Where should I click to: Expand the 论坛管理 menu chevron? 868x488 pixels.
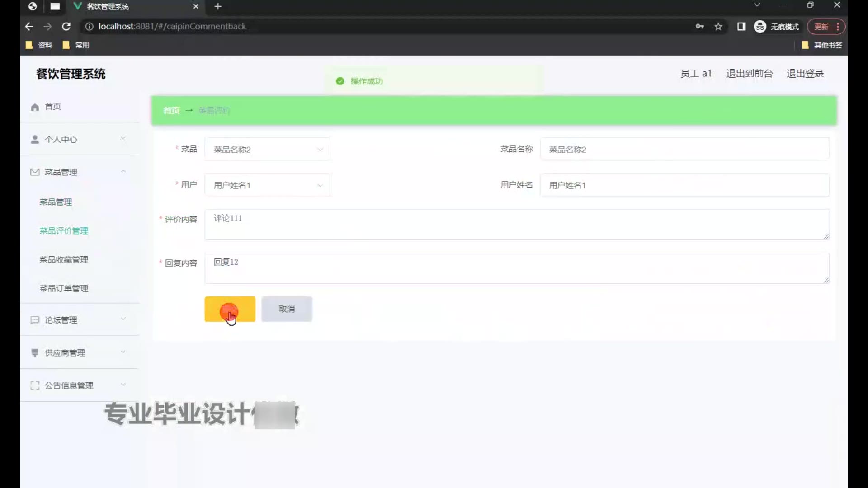[123, 319]
